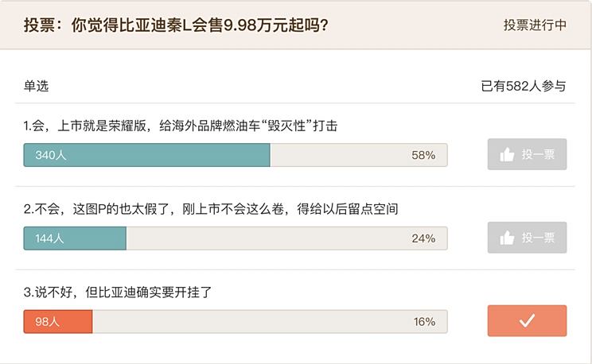Click the empty part of option 3 bar

[x=255, y=322]
